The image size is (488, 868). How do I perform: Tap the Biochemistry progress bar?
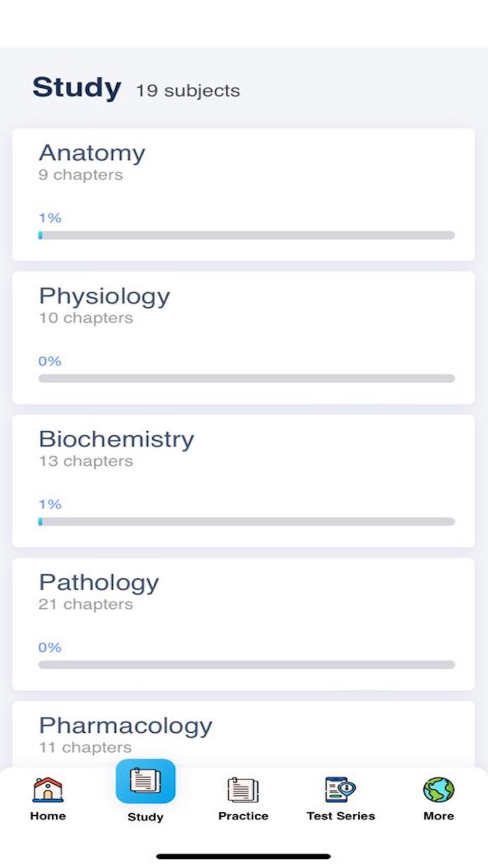point(246,521)
